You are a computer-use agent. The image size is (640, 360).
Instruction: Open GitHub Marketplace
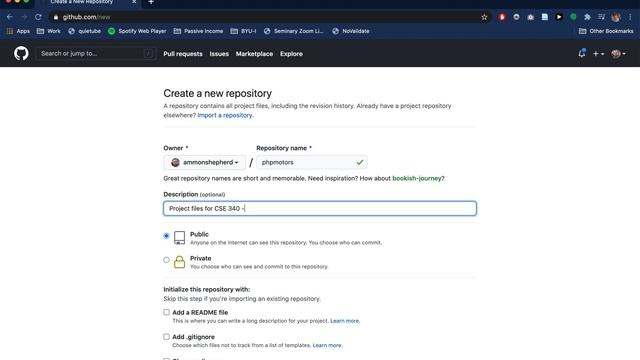pos(254,54)
